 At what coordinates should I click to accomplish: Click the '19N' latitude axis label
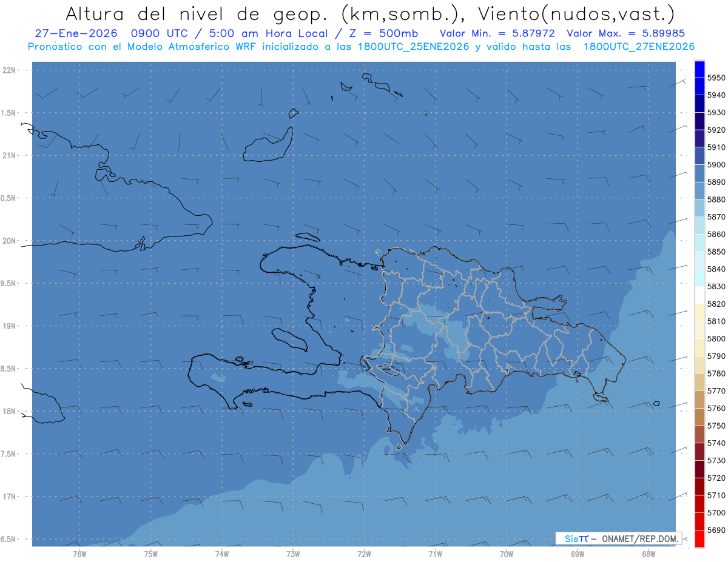(x=10, y=326)
